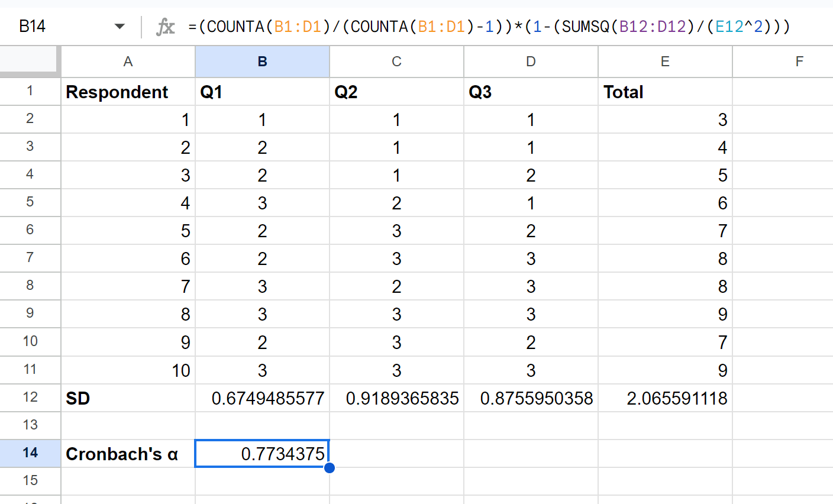Open the Name box dropdown arrow
This screenshot has width=833, height=504.
coord(120,27)
